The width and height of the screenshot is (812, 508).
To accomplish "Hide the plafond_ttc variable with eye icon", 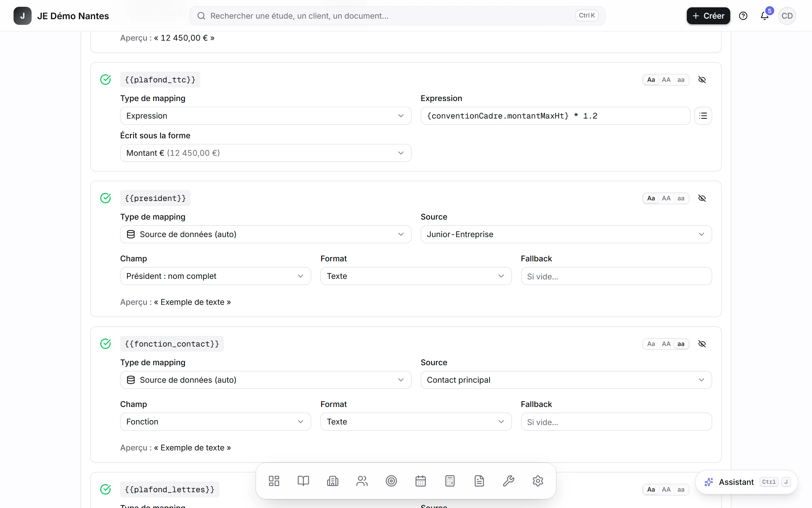I will [702, 80].
